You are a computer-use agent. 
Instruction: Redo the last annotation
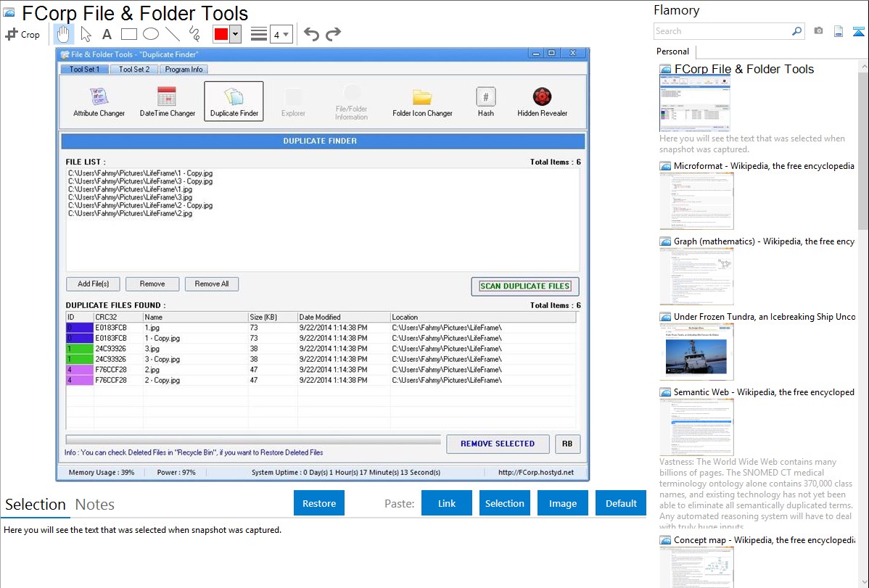coord(333,34)
